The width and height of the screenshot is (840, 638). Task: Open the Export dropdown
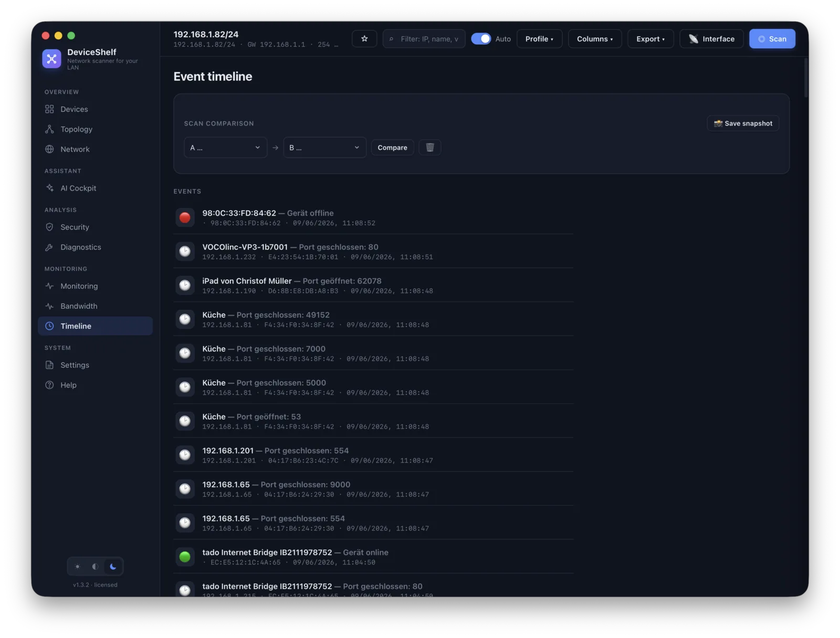pyautogui.click(x=650, y=39)
